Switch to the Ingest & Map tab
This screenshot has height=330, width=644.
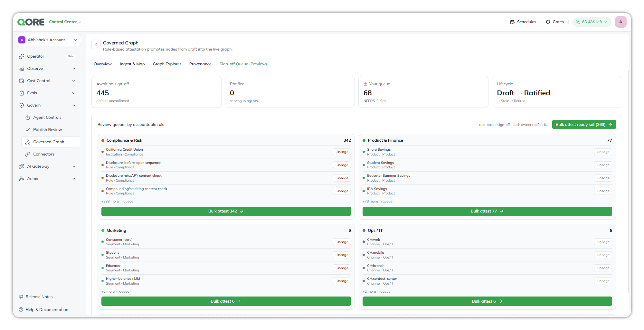point(132,64)
